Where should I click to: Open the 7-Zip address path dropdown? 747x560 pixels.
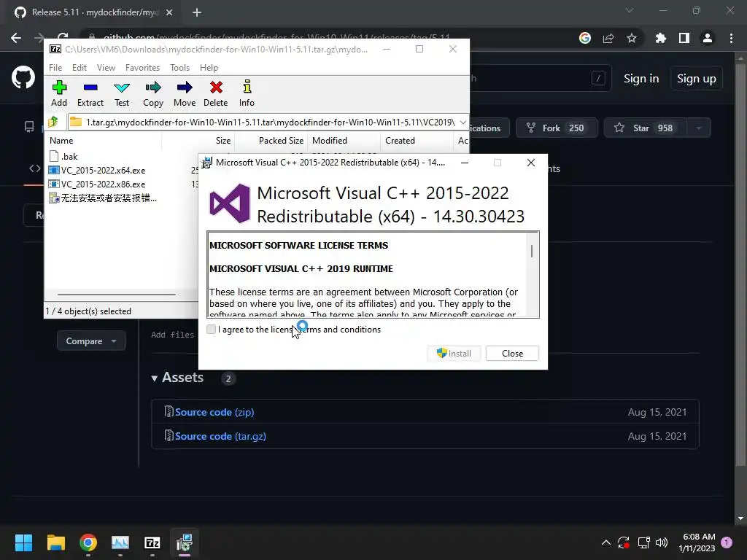click(x=462, y=122)
